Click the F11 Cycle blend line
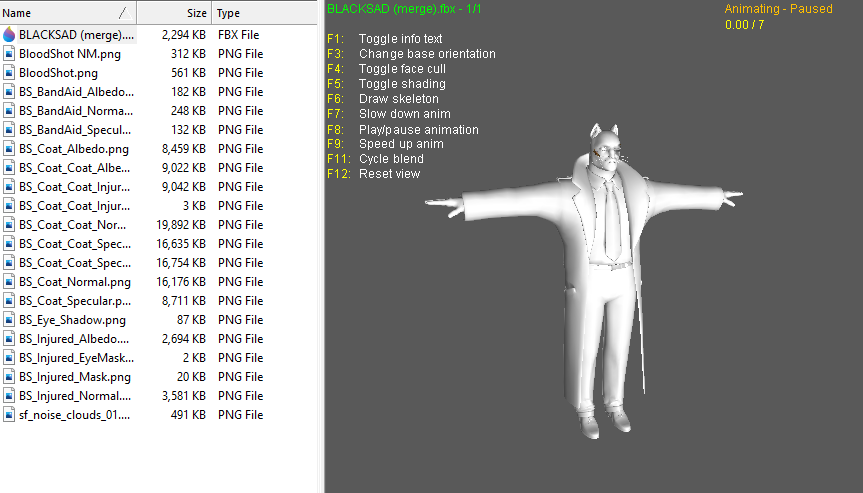863x493 pixels. point(375,159)
